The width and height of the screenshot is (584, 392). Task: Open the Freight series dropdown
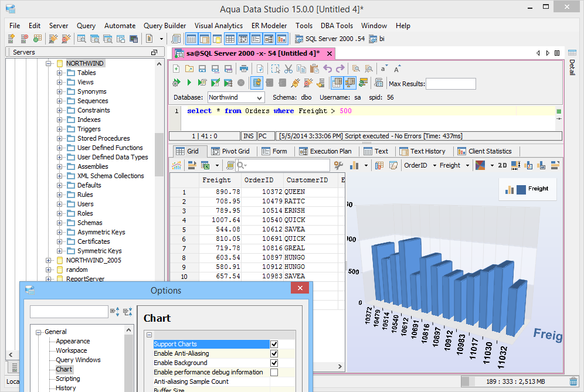pyautogui.click(x=467, y=165)
